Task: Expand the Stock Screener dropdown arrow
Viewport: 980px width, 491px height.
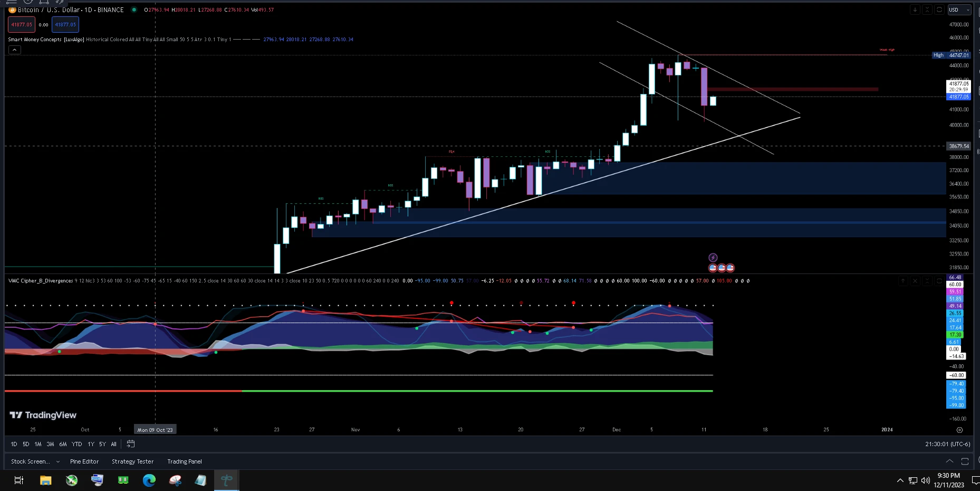Action: (58, 461)
